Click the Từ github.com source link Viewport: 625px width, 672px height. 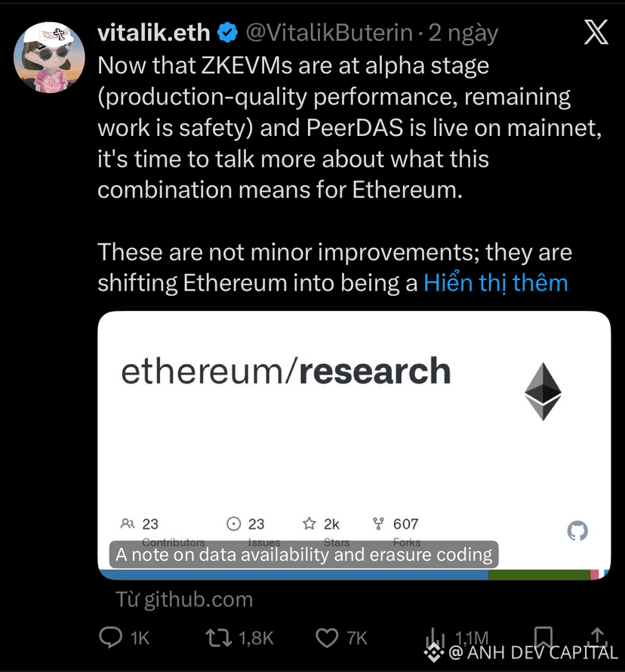click(184, 600)
